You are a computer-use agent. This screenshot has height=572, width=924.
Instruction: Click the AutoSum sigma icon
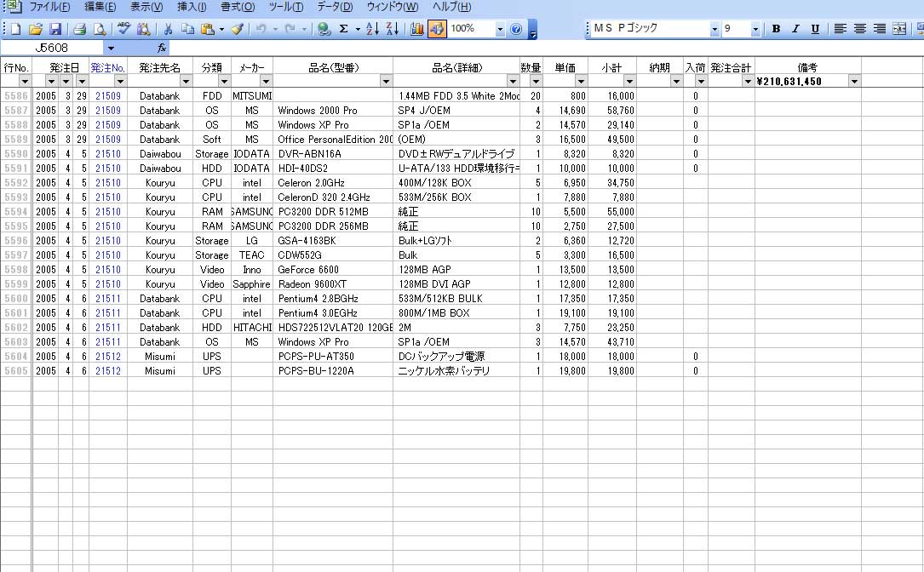click(x=344, y=29)
